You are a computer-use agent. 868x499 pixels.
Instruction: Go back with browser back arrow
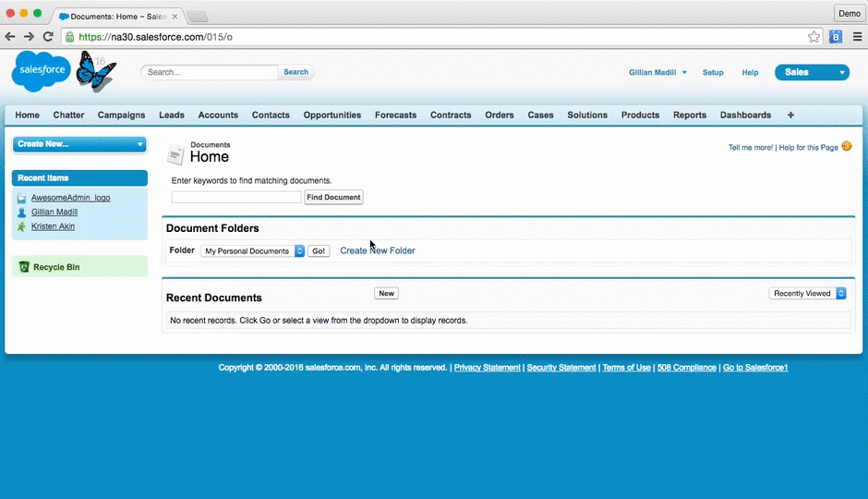click(x=10, y=37)
